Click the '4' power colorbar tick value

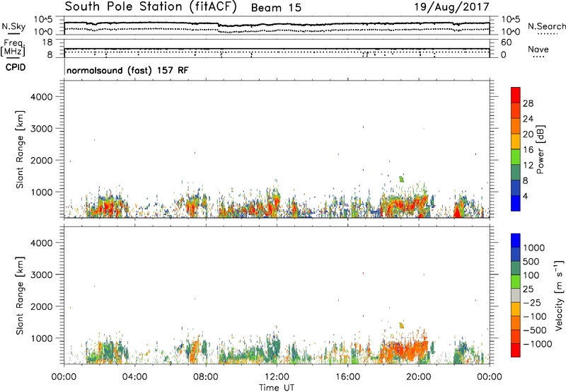(x=526, y=196)
